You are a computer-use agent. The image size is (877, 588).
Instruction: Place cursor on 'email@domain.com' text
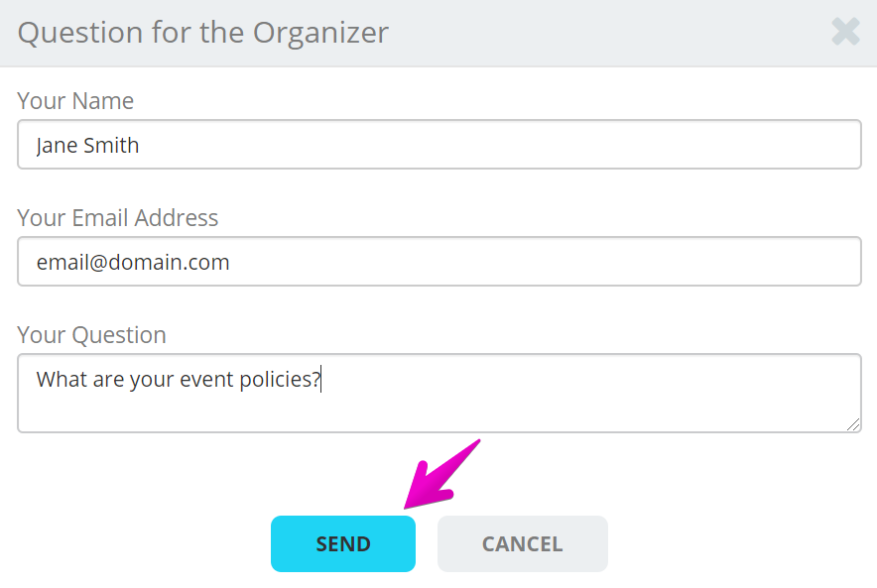tap(133, 262)
